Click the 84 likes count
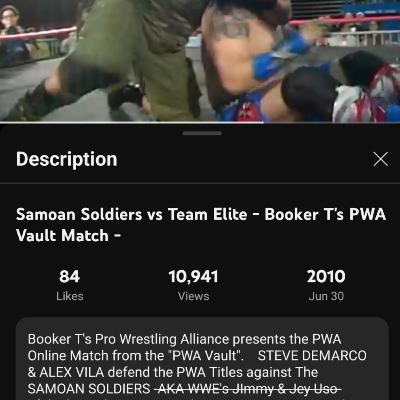 click(x=69, y=276)
